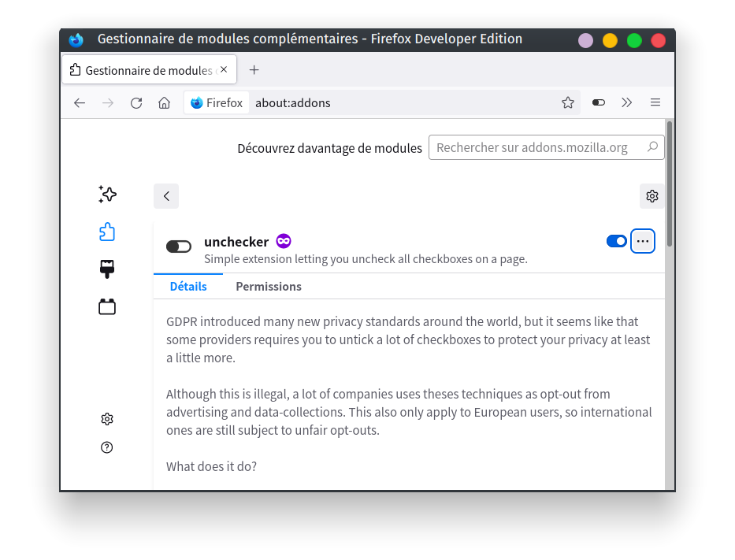Open the Recommendations sparkle category
735x560 pixels.
click(107, 195)
